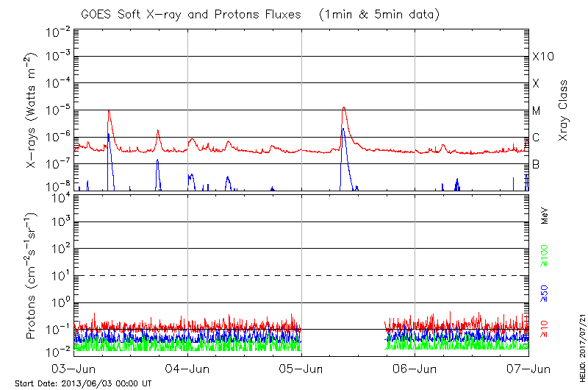
Task: Click the 06-Jun date tick label
Action: pos(415,368)
